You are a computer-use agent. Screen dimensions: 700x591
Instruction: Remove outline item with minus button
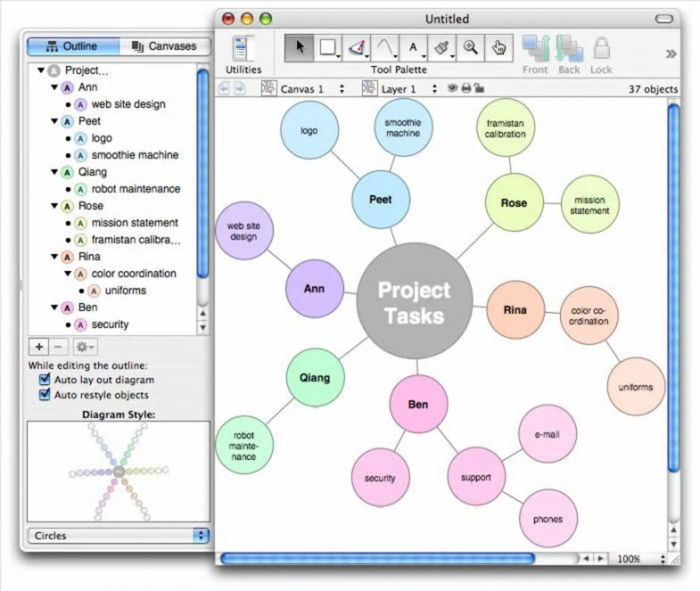click(x=58, y=347)
